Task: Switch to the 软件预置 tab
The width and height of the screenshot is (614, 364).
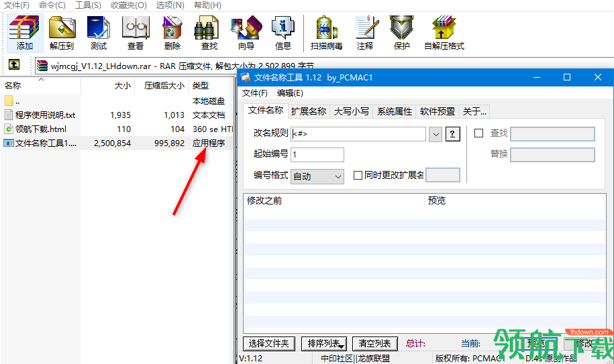Action: (437, 112)
